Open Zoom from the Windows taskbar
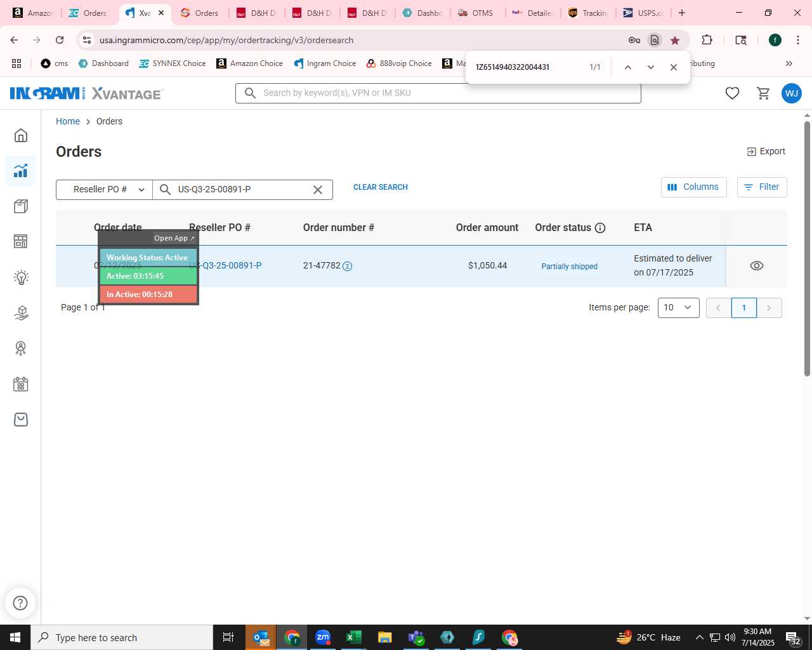Viewport: 812px width, 650px height. [x=323, y=637]
